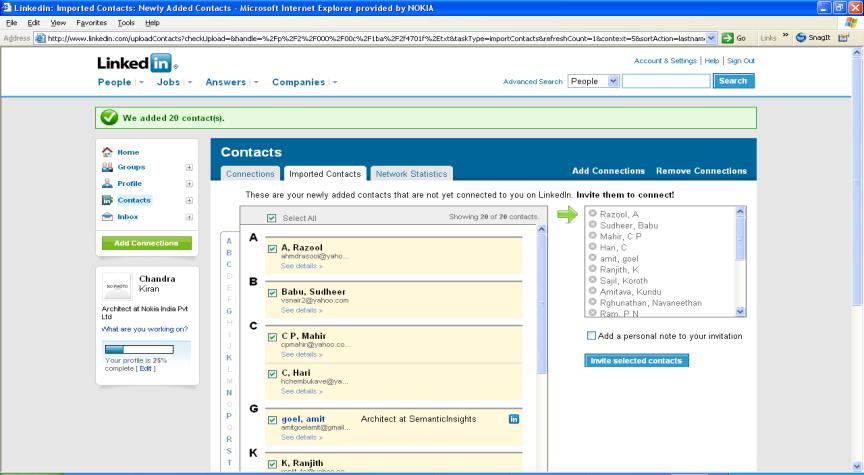The height and width of the screenshot is (475, 864).
Task: Open the Jobs menu dropdown arrow
Action: [x=190, y=82]
